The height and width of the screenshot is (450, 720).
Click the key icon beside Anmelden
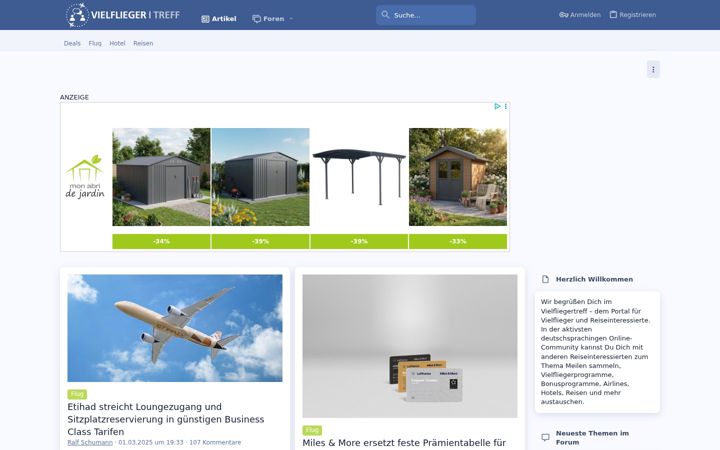[563, 15]
